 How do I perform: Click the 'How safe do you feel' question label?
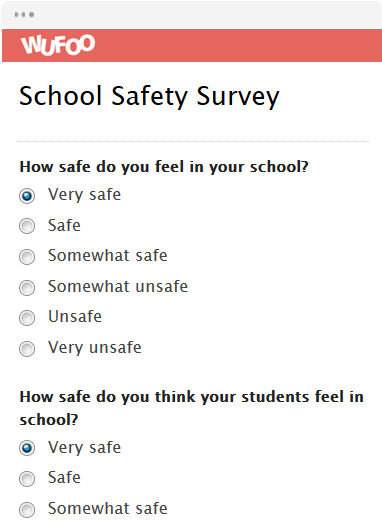164,167
